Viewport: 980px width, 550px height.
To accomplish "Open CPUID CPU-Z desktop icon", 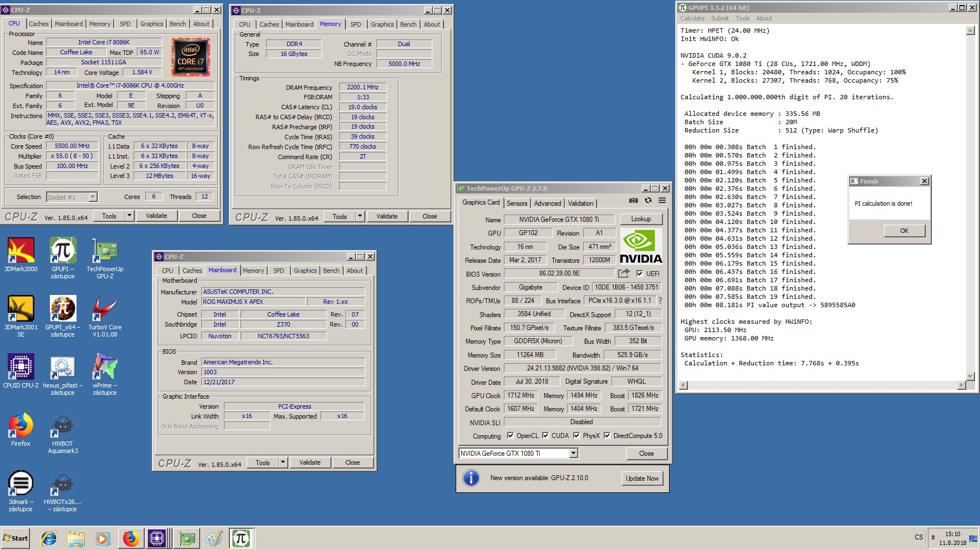I will point(21,370).
